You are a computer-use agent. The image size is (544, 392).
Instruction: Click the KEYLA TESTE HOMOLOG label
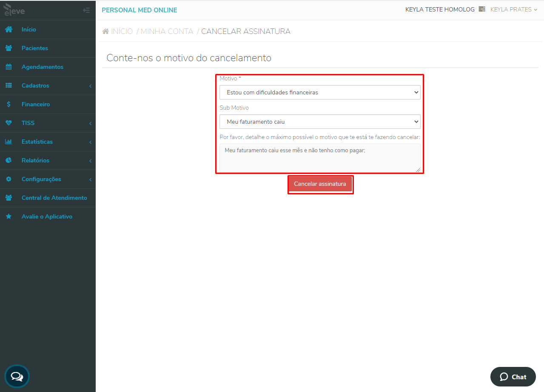pyautogui.click(x=440, y=9)
